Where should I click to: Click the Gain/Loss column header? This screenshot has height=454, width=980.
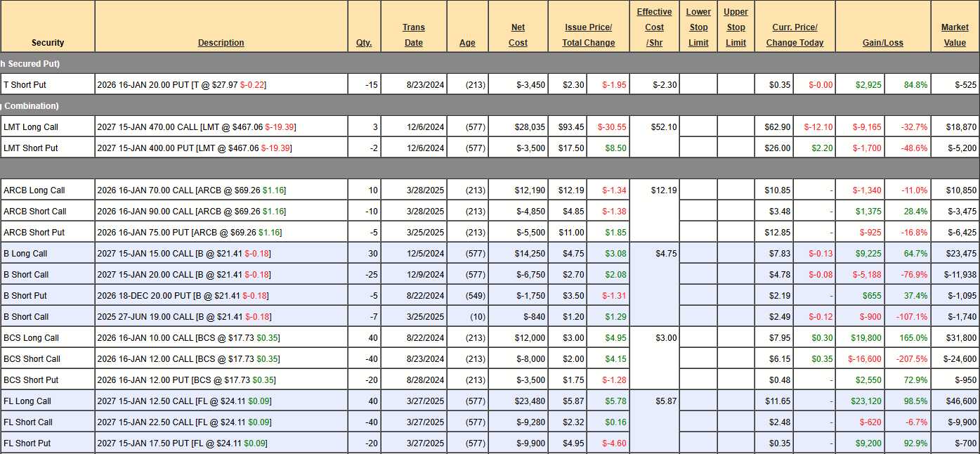pos(882,43)
